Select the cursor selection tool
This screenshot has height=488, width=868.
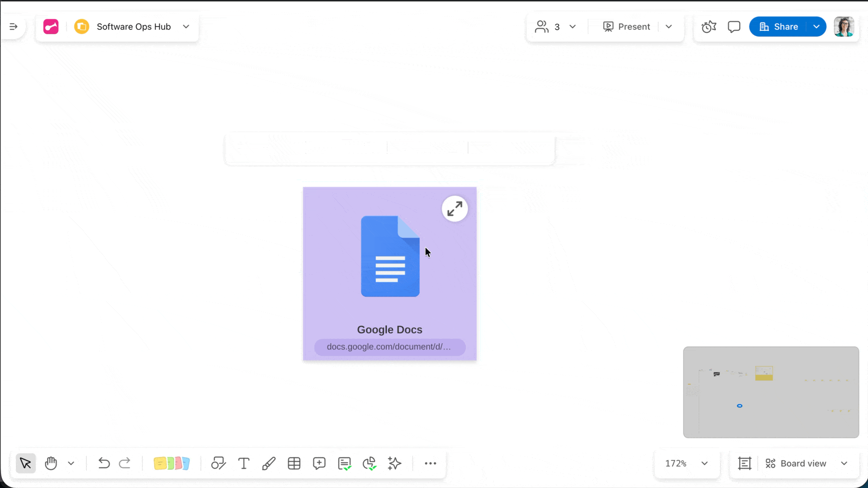coord(25,463)
